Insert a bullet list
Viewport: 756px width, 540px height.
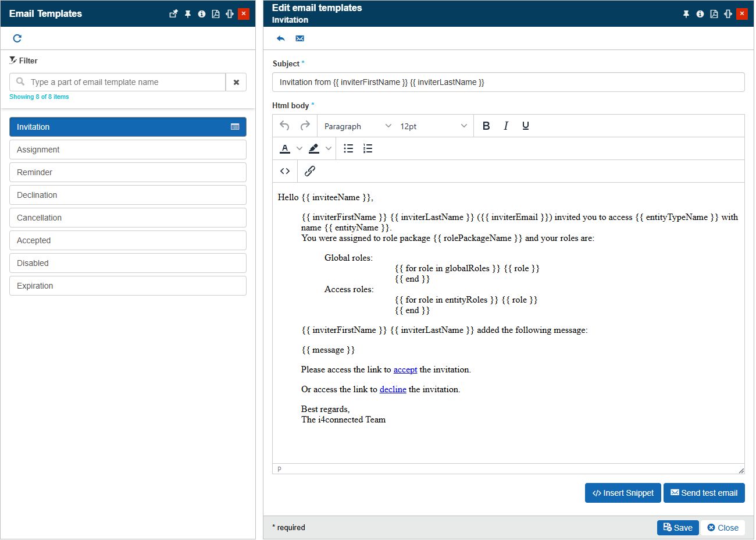[x=348, y=148]
